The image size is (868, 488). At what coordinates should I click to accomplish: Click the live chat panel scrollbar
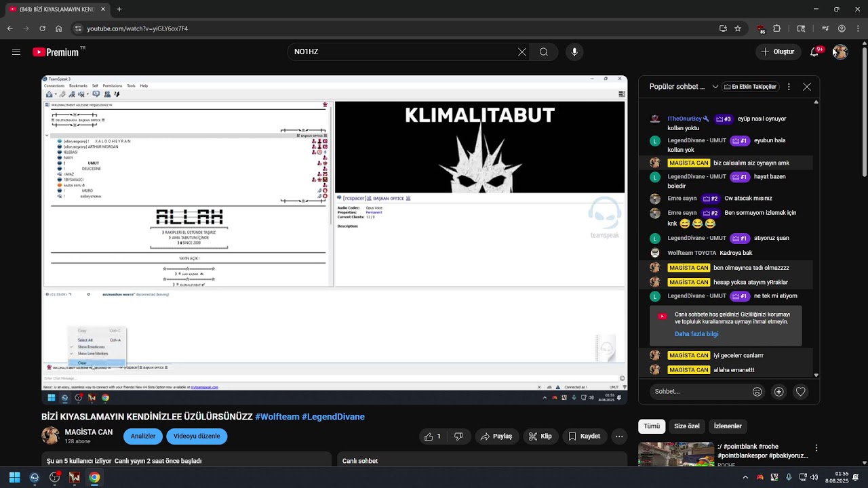[816, 237]
